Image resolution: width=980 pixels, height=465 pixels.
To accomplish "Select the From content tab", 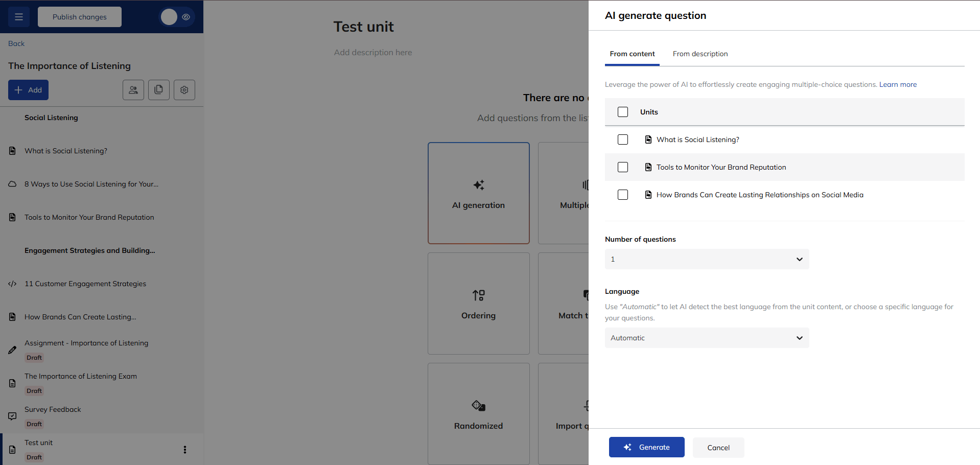I will pyautogui.click(x=632, y=54).
